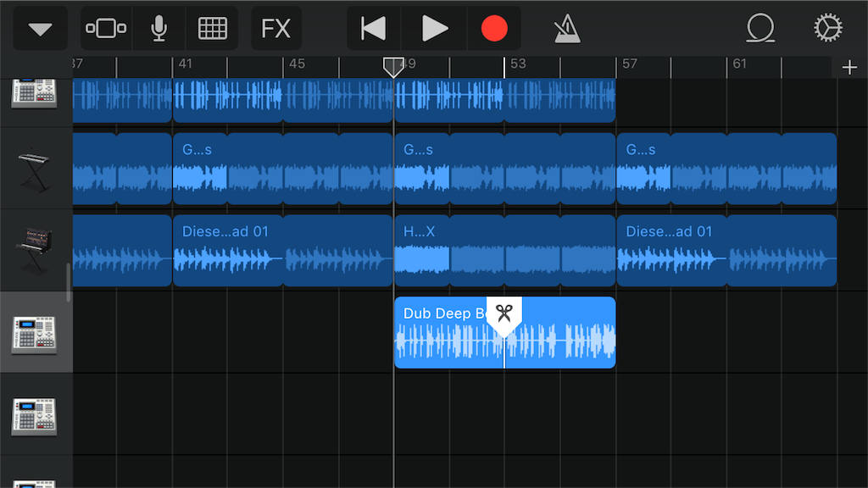Toggle the metronome
868x488 pixels.
567,29
